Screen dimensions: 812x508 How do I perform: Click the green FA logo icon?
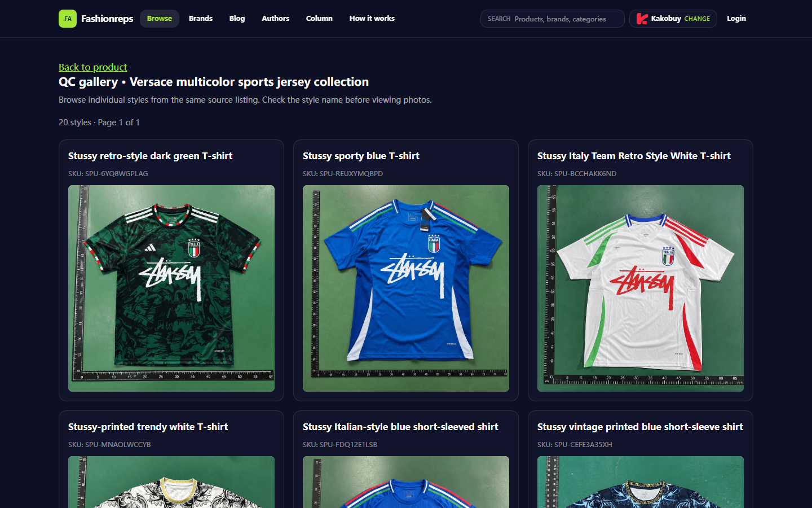click(x=68, y=19)
